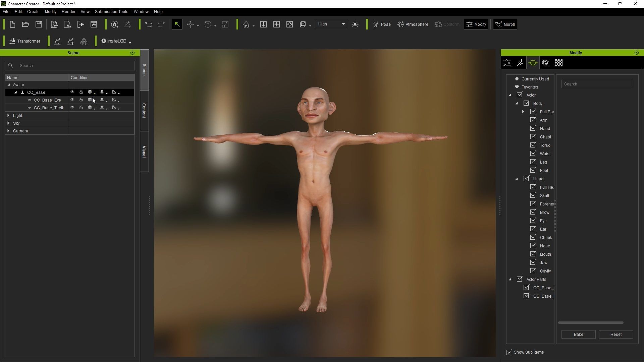Open the Render menu
Viewport: 644px width, 362px height.
tap(68, 12)
